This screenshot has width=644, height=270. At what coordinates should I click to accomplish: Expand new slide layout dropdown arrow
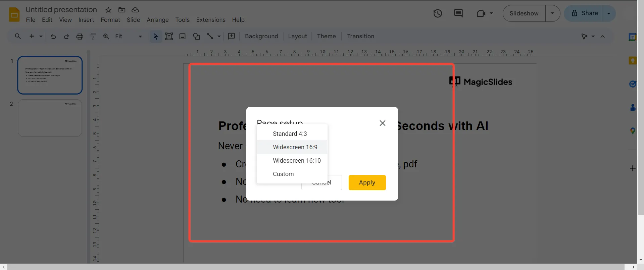[x=41, y=36]
